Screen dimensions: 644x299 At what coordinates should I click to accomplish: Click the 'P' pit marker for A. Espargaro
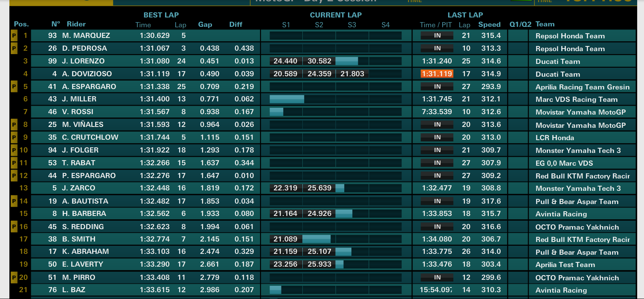click(14, 87)
